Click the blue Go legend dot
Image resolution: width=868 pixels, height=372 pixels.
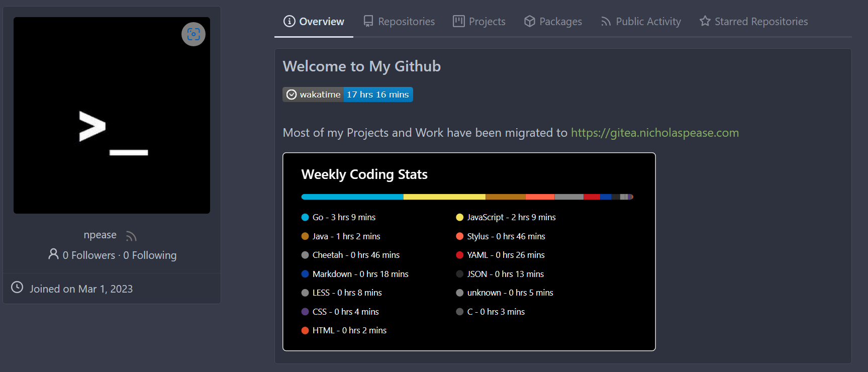305,217
